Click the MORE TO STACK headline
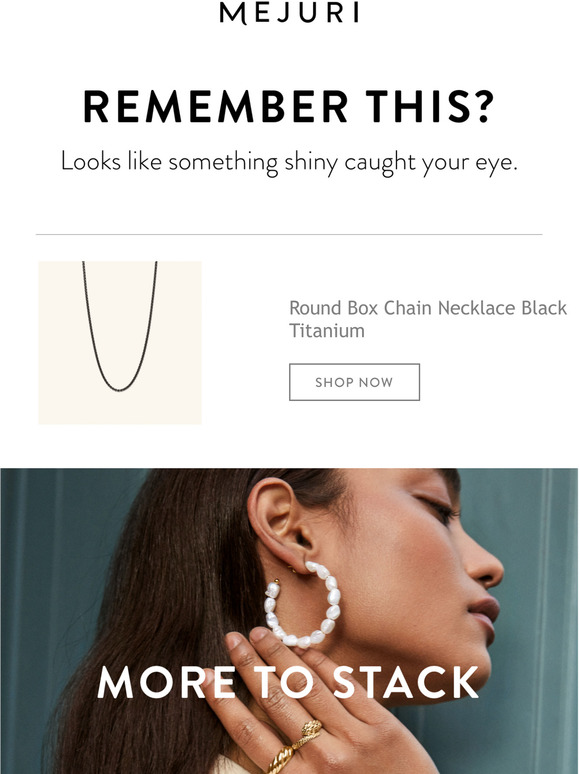The image size is (580, 774). click(289, 682)
